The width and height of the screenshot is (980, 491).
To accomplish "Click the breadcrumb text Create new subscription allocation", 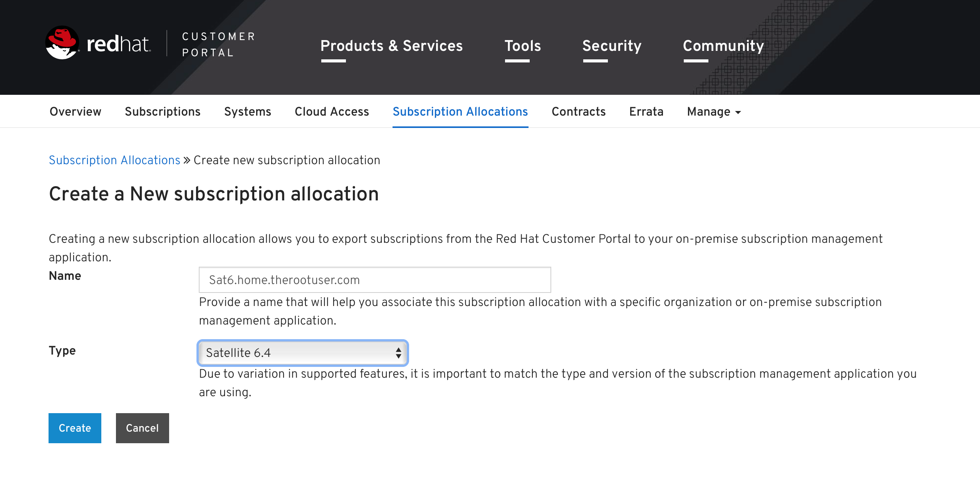I will tap(287, 160).
